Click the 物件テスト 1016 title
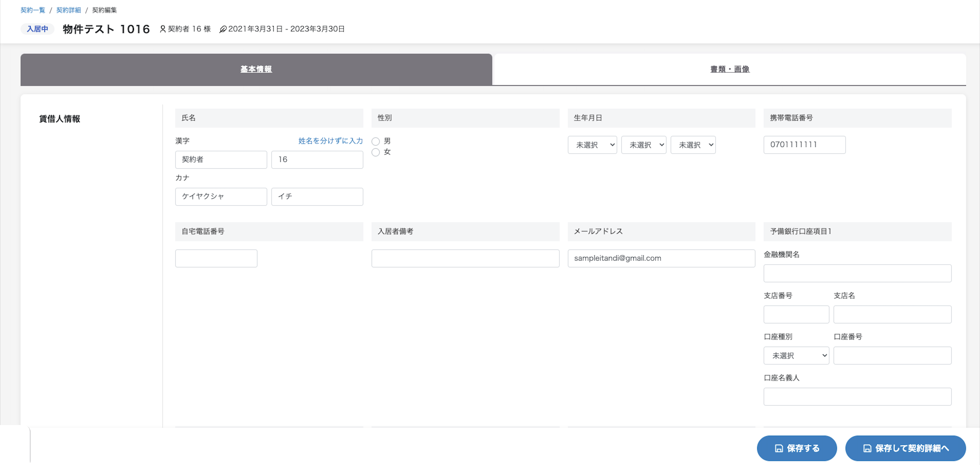Viewport: 980px width, 465px height. [106, 29]
